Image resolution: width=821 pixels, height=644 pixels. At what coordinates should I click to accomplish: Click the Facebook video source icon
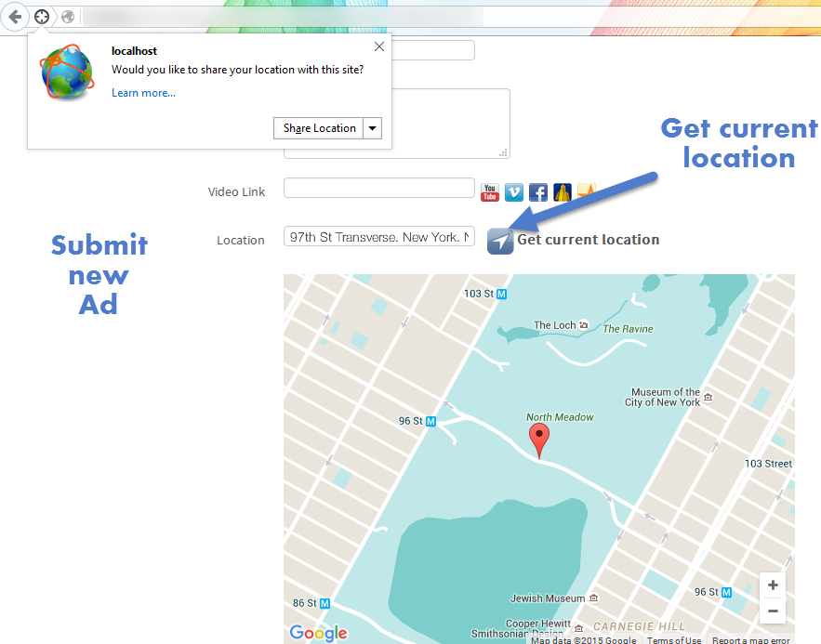click(538, 192)
